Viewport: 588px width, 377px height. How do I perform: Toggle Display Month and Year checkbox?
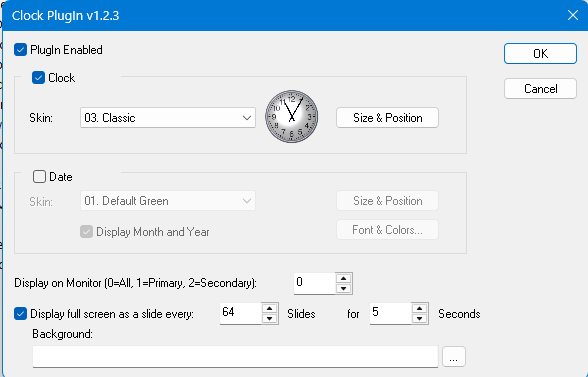pyautogui.click(x=86, y=231)
